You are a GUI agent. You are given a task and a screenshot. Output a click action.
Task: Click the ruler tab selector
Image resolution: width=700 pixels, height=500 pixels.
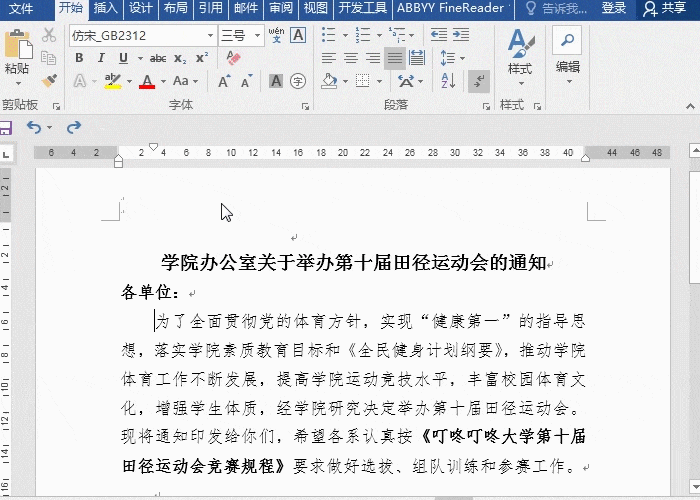click(6, 155)
